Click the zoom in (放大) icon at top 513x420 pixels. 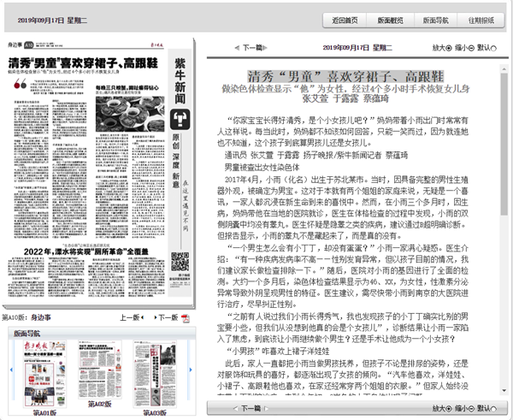(x=451, y=48)
